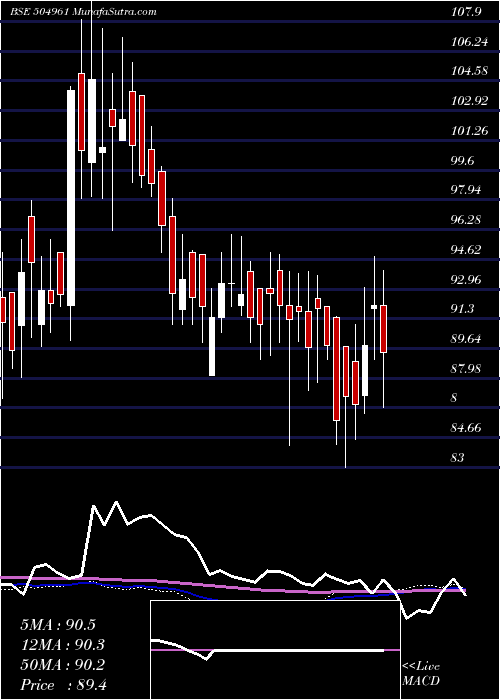Click the 104.58 price axis label
The image size is (500, 700).
pyautogui.click(x=470, y=71)
